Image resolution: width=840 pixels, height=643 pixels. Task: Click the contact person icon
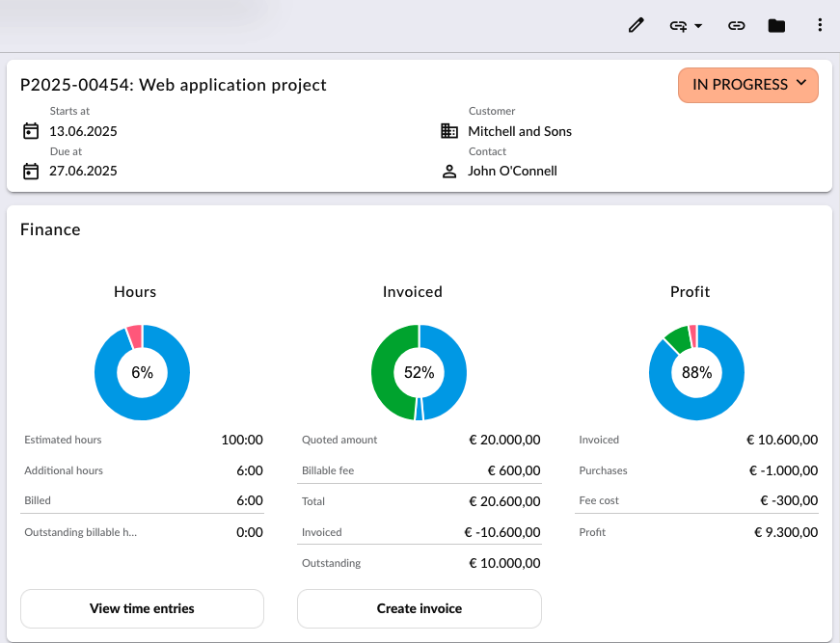point(448,172)
